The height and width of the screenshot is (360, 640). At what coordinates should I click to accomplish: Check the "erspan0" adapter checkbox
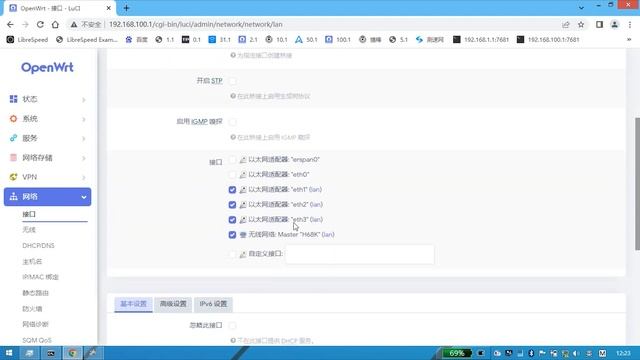tap(232, 160)
